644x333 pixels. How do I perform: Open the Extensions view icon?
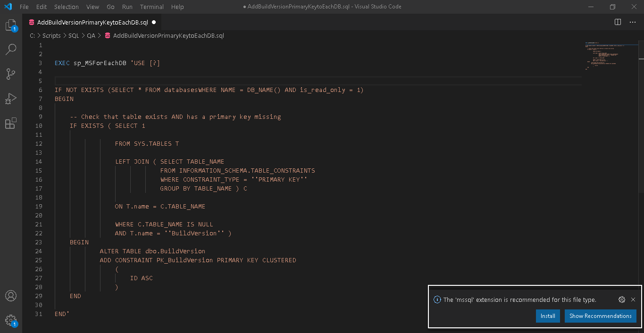click(11, 124)
